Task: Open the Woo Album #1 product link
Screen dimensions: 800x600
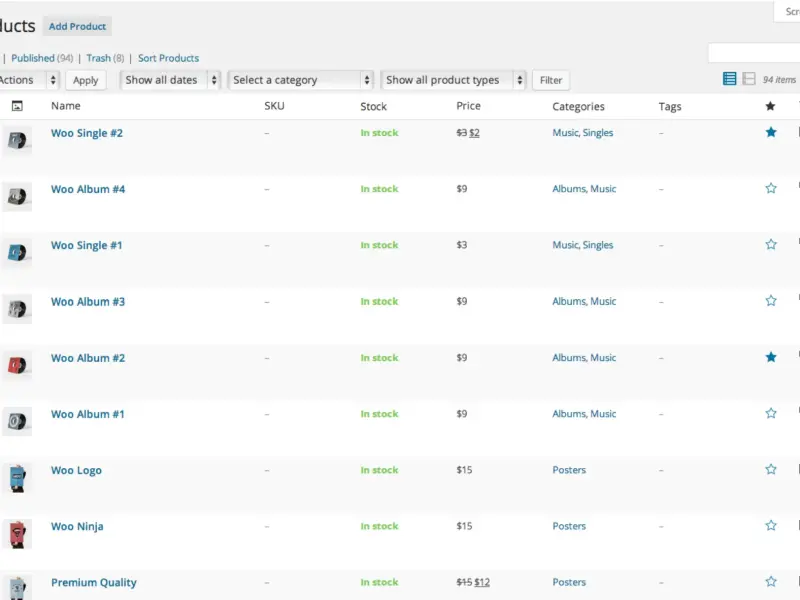Action: [x=88, y=414]
